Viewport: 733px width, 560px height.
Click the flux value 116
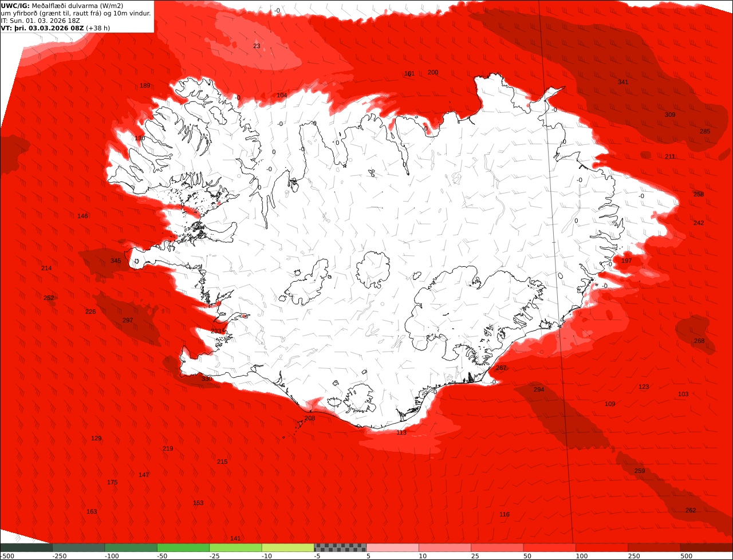[x=504, y=514]
